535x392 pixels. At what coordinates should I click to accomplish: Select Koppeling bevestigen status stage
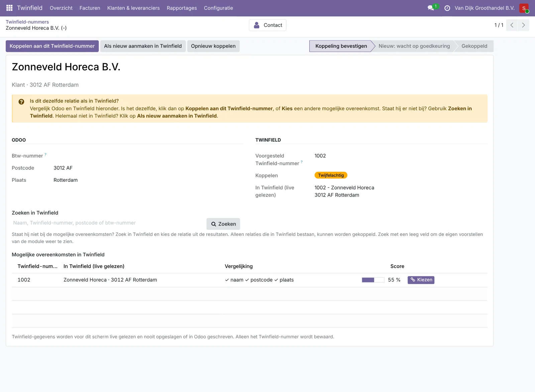(x=341, y=46)
